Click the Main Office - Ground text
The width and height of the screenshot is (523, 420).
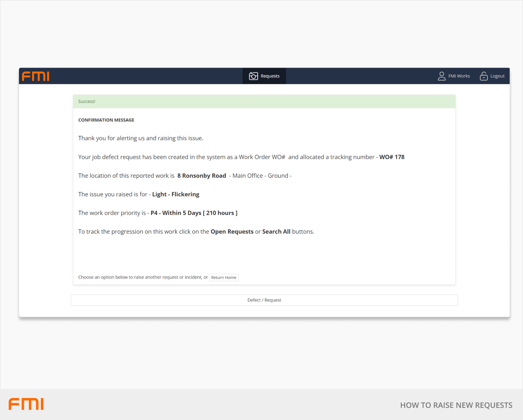pyautogui.click(x=260, y=176)
